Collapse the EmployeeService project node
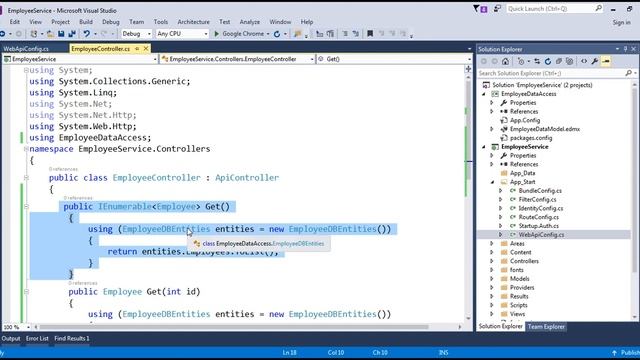The width and height of the screenshot is (640, 360). click(484, 147)
